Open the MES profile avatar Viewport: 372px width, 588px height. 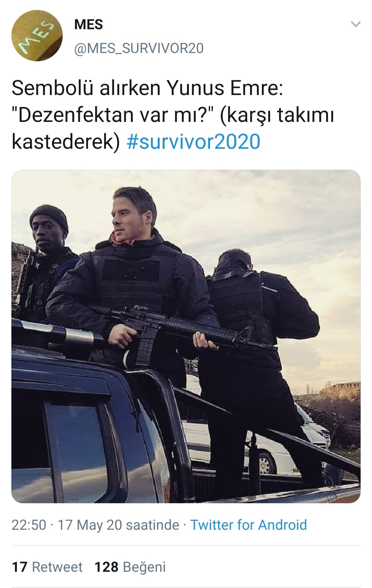click(37, 36)
